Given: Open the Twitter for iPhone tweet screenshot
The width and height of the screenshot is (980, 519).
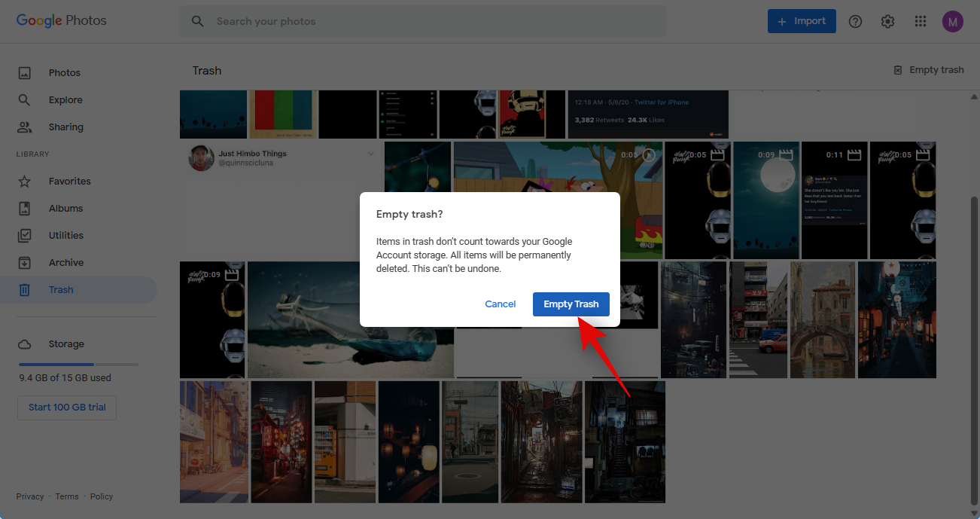Looking at the screenshot, I should click(x=648, y=114).
